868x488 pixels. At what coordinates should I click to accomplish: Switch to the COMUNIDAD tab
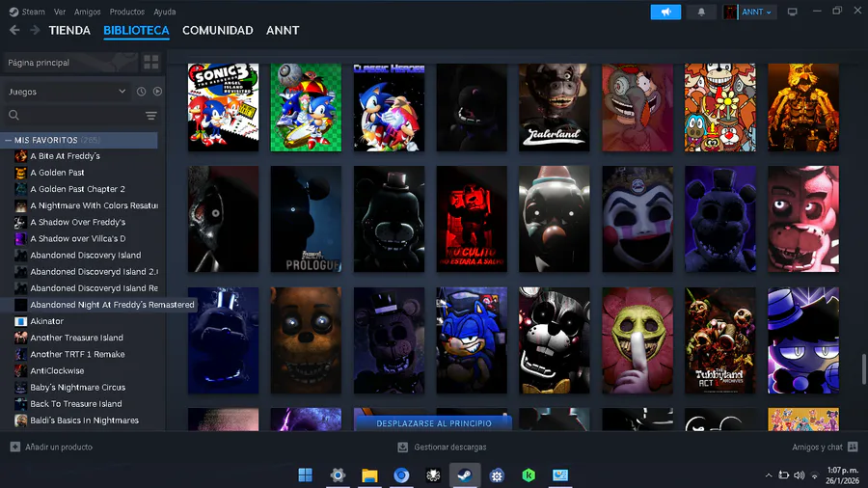pyautogui.click(x=218, y=31)
